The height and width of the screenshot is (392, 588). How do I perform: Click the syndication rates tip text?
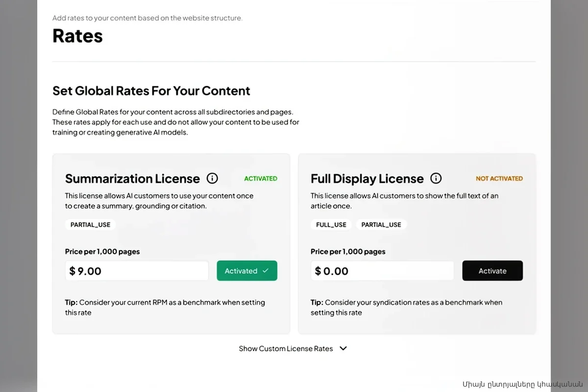coord(406,307)
